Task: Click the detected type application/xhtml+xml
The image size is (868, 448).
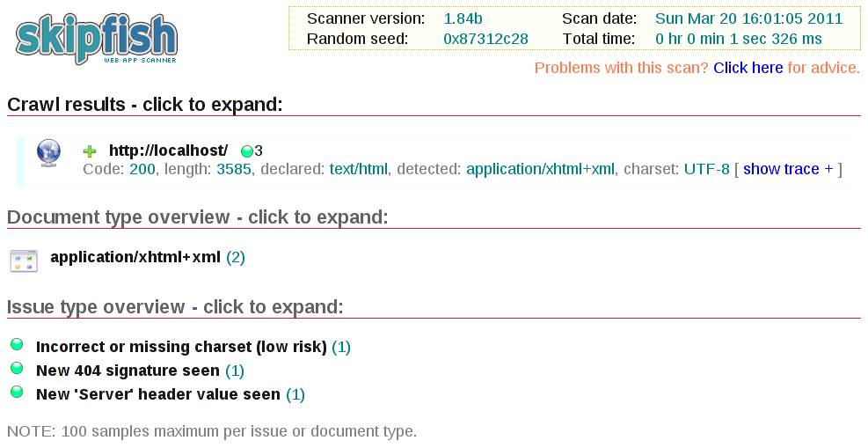Action: [x=540, y=169]
